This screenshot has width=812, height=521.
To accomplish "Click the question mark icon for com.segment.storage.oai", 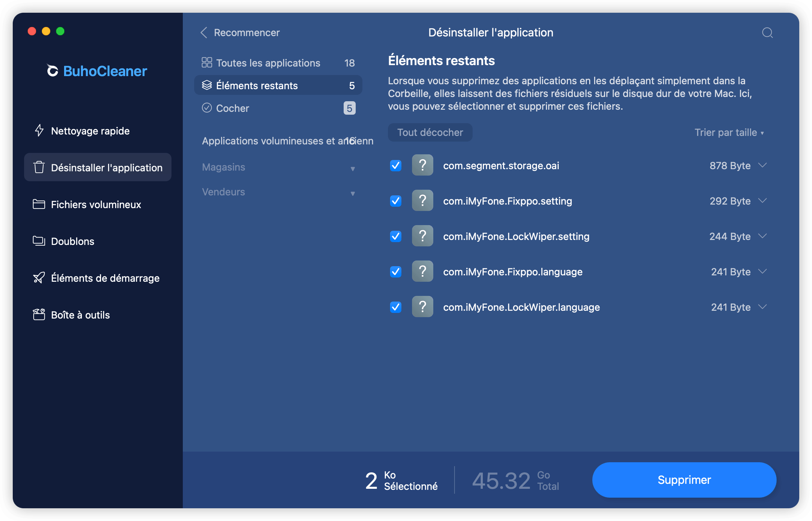I will coord(423,165).
